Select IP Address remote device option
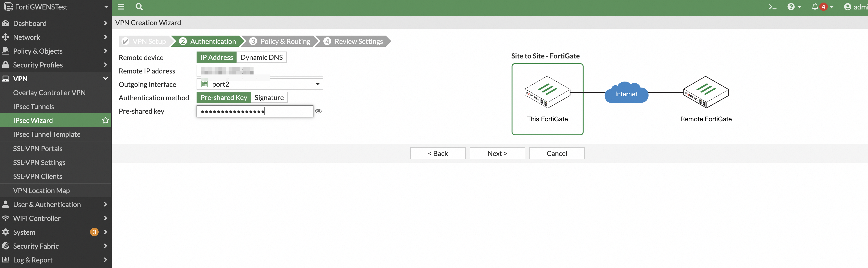The image size is (868, 268). tap(216, 57)
